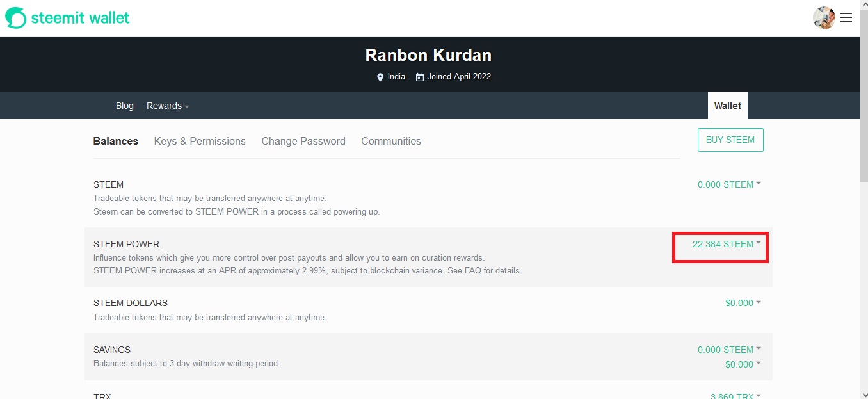Click the BUY STEEM button
The height and width of the screenshot is (399, 868).
pyautogui.click(x=730, y=140)
